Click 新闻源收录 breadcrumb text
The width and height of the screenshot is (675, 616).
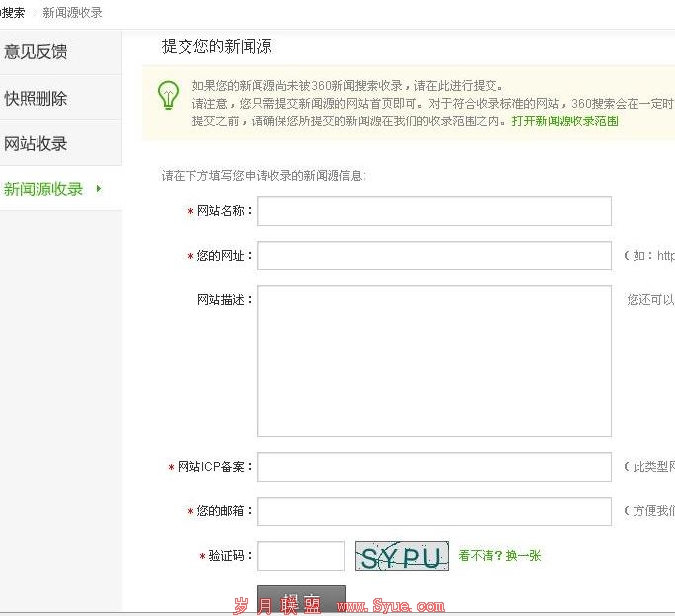point(72,13)
